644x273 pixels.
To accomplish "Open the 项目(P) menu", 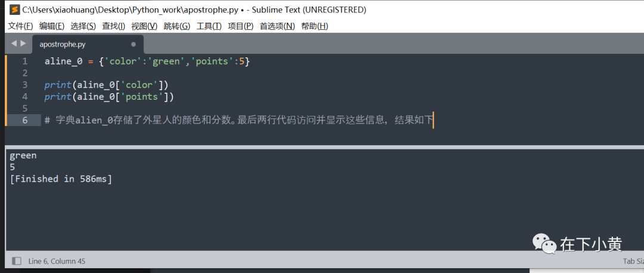I will point(241,26).
